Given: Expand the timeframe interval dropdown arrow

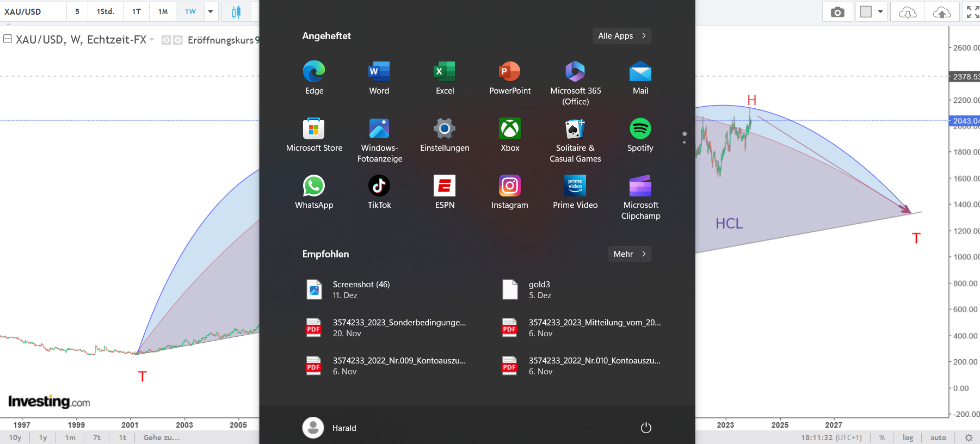Looking at the screenshot, I should point(211,11).
